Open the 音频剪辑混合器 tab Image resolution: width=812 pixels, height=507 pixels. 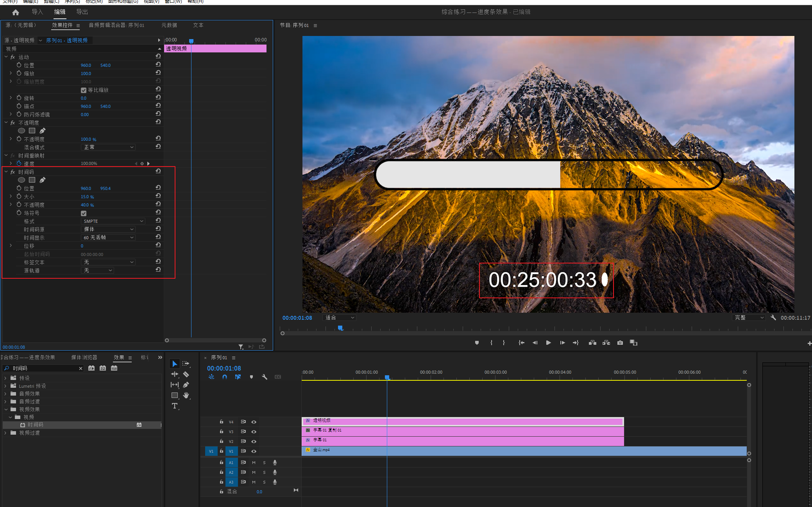116,25
